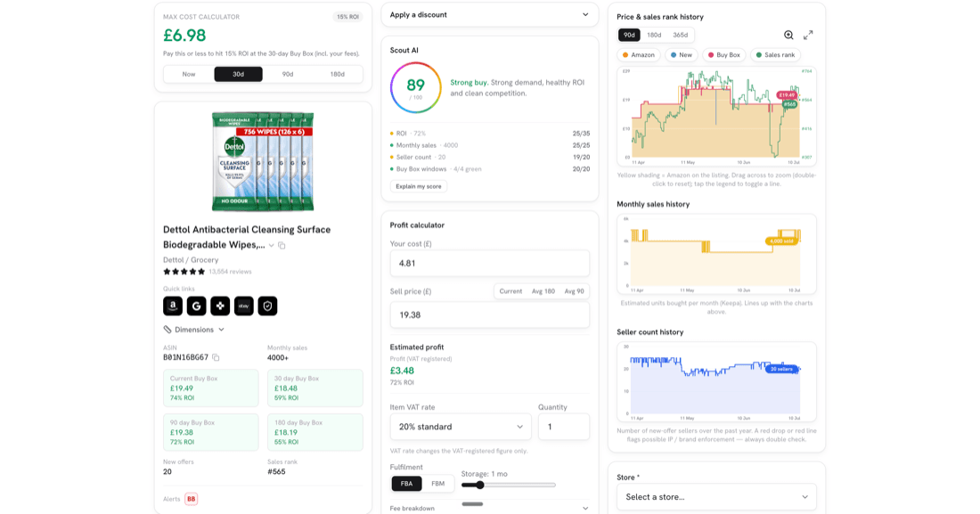Click the paperclip icon beside Dimensions
980x514 pixels.
(167, 330)
